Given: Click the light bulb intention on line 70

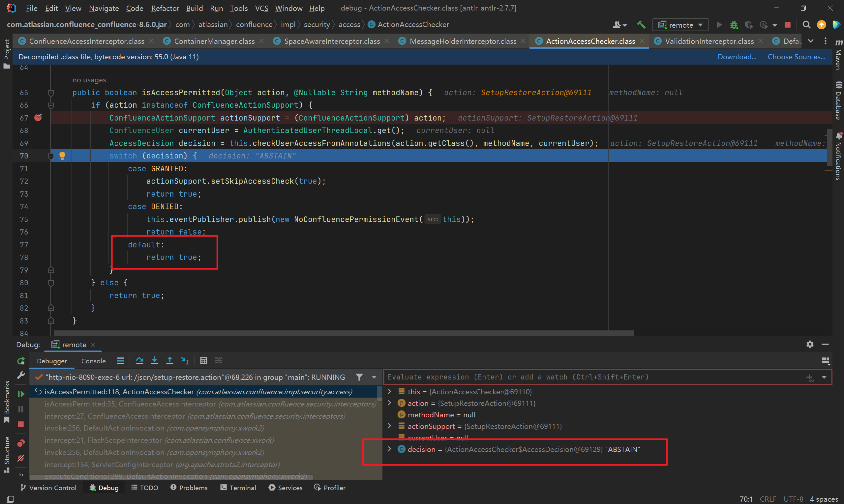Looking at the screenshot, I should 62,155.
